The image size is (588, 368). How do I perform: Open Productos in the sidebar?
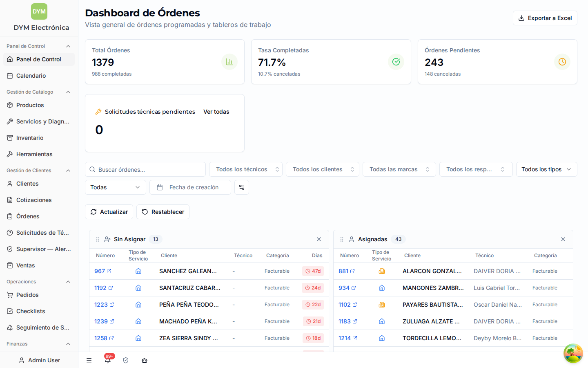[39, 105]
